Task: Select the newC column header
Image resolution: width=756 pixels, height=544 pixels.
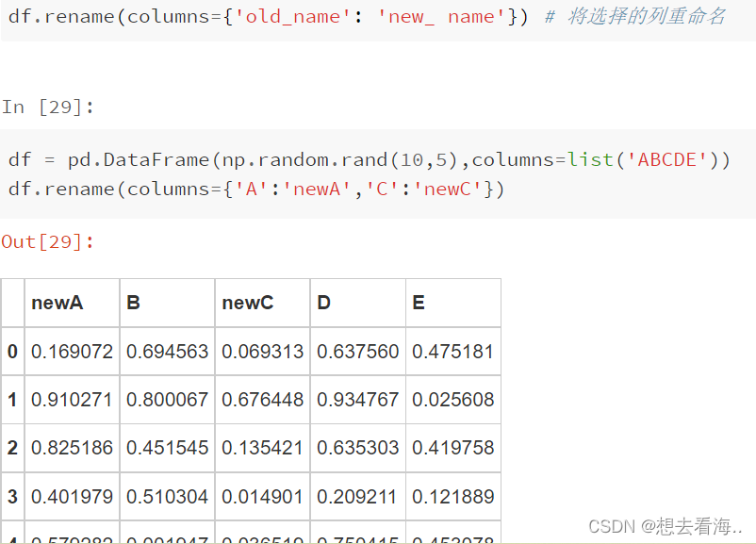Action: pyautogui.click(x=247, y=303)
